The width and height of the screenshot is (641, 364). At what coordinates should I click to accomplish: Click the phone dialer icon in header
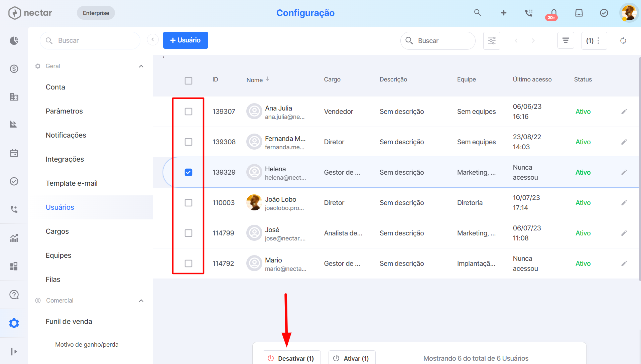pos(529,13)
